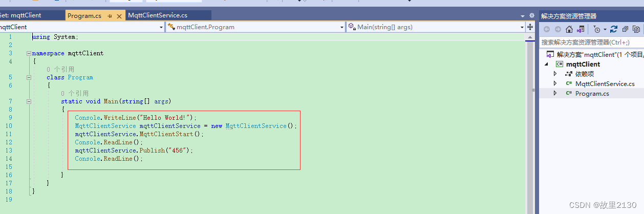
Task: Click the mqttClientService.MqttClientStart() line
Action: (139, 134)
